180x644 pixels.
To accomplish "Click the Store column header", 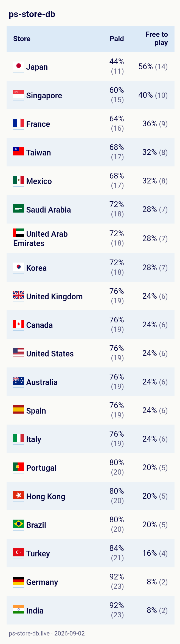I will [22, 39].
